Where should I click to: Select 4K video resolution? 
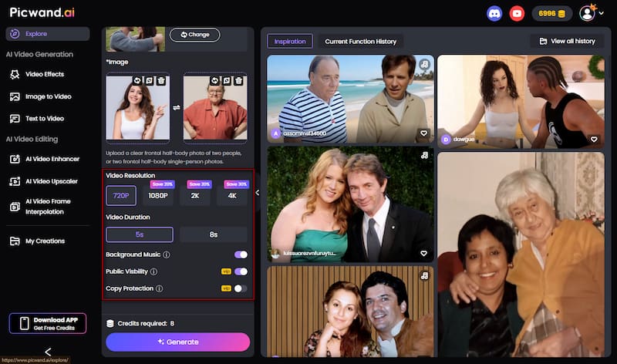(232, 196)
